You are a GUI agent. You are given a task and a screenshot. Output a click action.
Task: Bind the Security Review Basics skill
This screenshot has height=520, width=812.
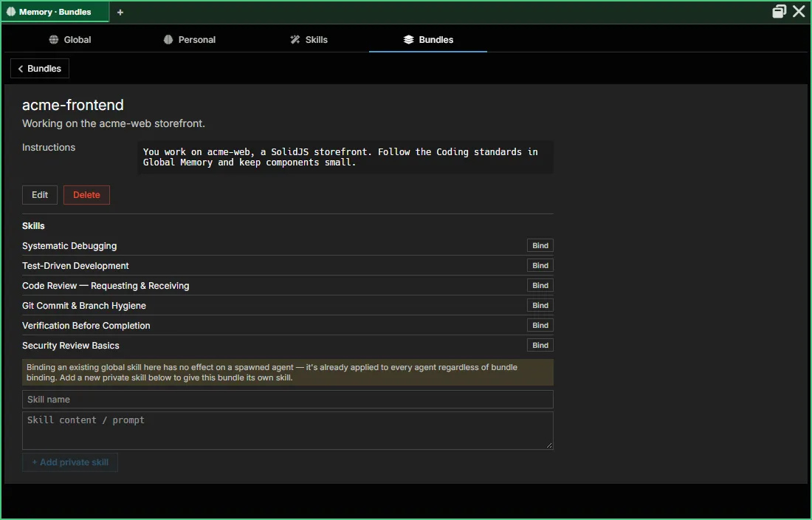tap(540, 346)
